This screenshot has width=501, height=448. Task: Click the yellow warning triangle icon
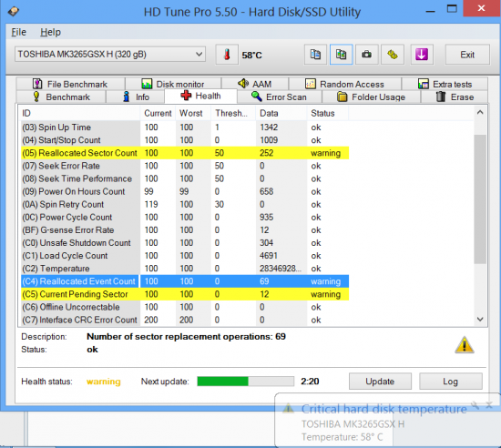(x=465, y=345)
